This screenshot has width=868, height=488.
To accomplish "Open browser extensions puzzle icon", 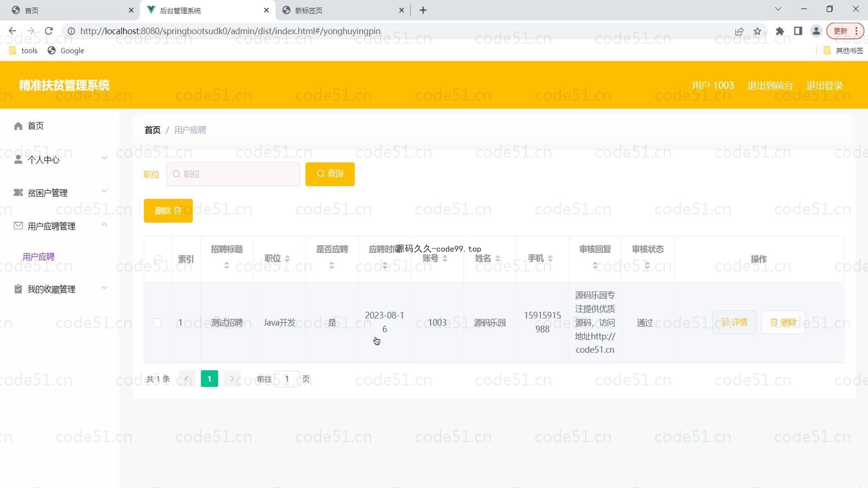I will 780,31.
